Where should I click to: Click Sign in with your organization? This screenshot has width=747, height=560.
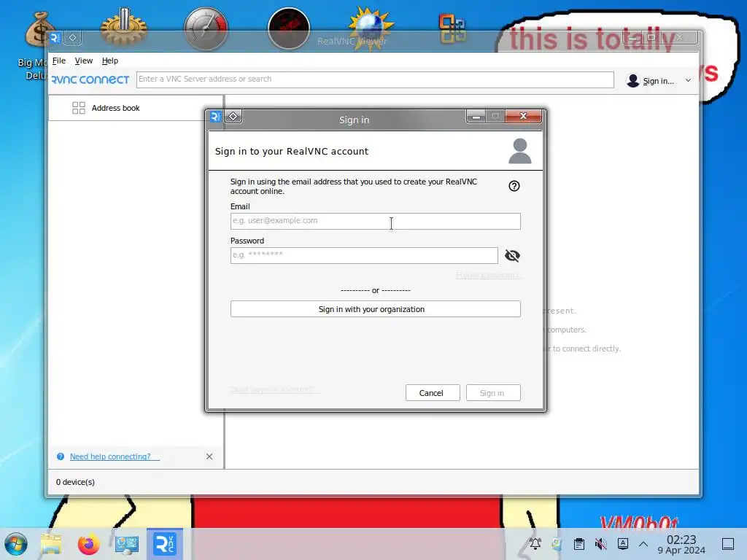[x=376, y=309]
